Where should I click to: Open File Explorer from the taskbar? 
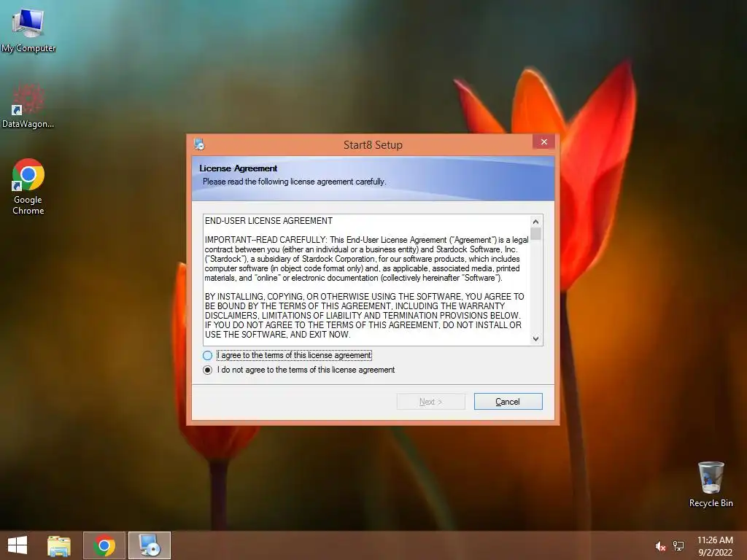(x=59, y=545)
